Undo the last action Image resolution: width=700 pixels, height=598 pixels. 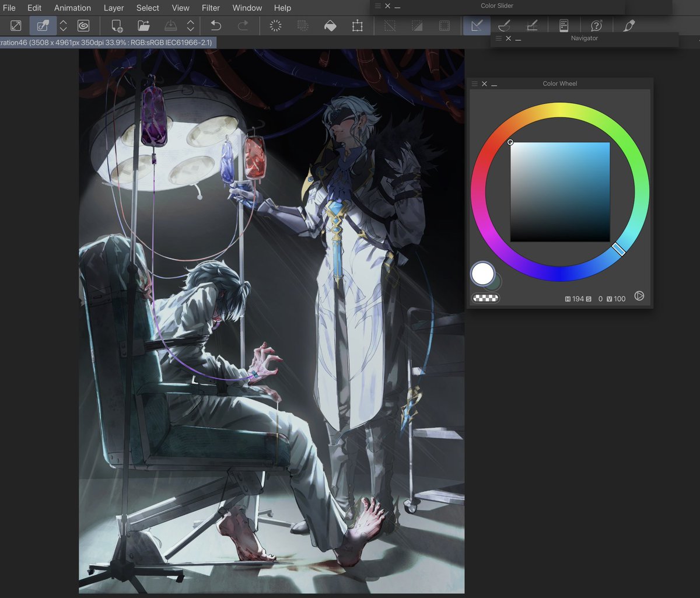216,26
